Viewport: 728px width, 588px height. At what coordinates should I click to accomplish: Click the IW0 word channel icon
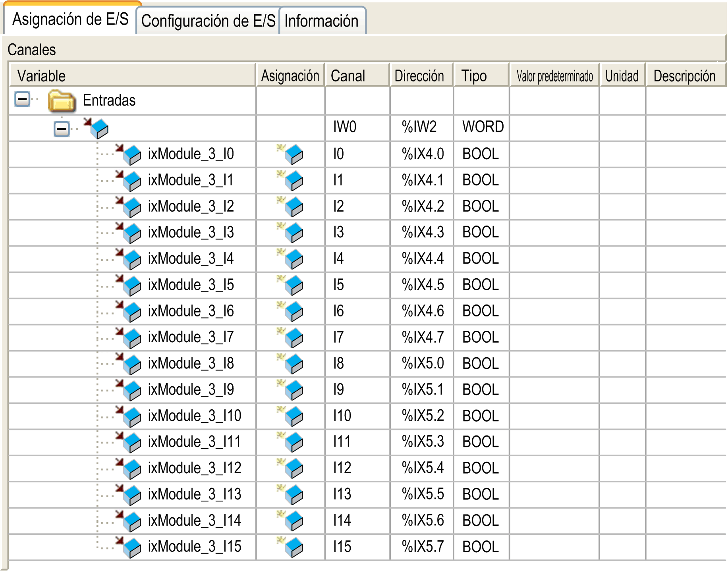point(97,128)
